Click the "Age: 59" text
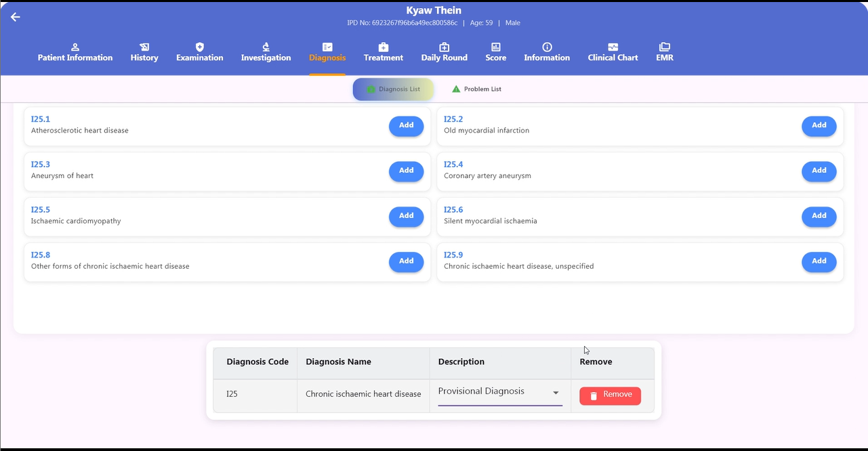 click(480, 23)
